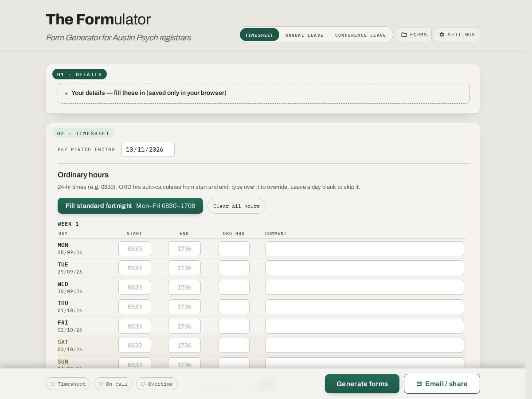Toggle the On call form chip
532x399 pixels.
pyautogui.click(x=113, y=384)
